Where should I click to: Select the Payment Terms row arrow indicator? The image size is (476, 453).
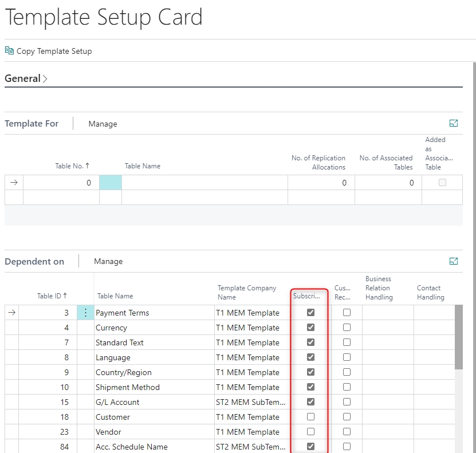(11, 313)
